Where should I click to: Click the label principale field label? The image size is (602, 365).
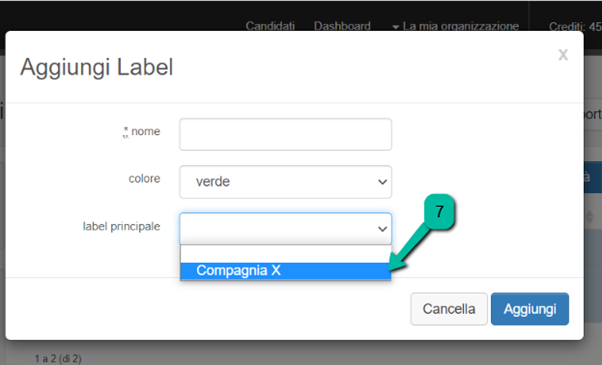121,226
